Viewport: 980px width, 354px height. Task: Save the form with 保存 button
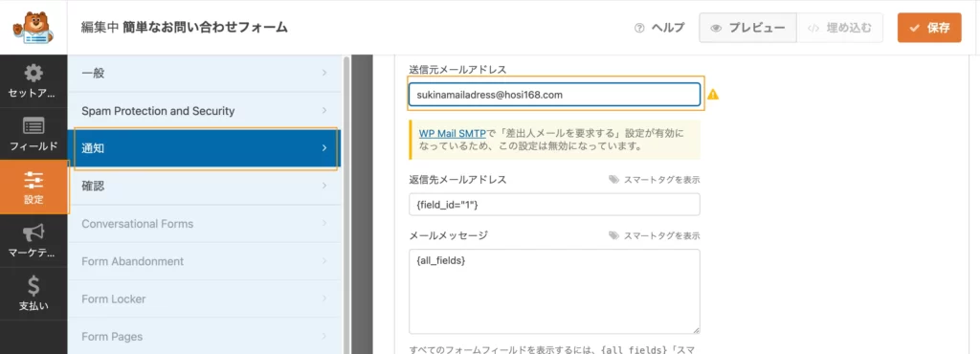(x=929, y=28)
